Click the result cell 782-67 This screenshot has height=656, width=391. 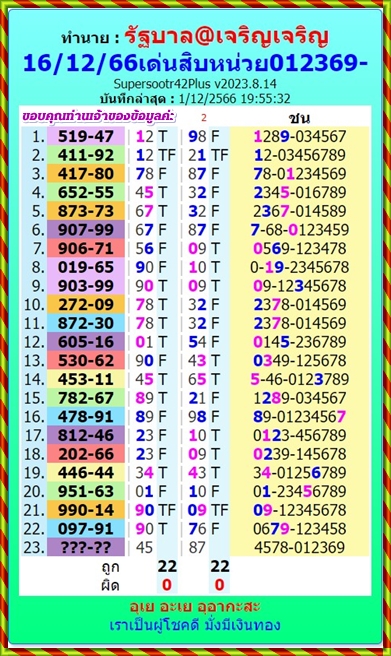(86, 398)
